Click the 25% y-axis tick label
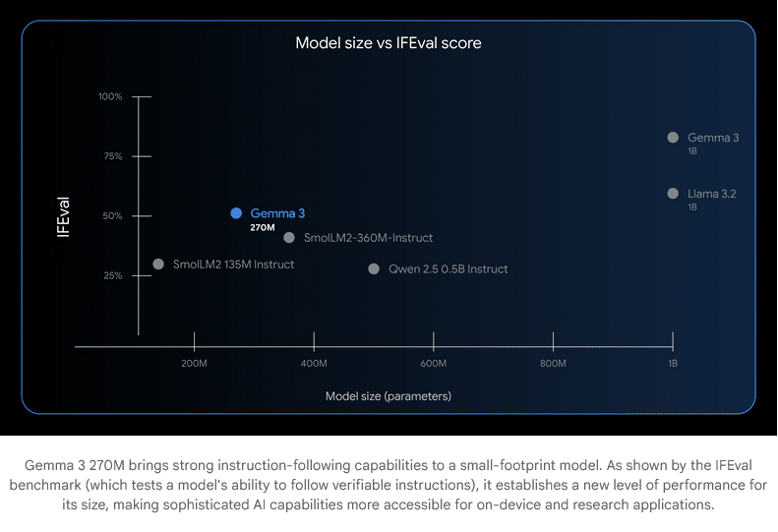778x532 pixels. pos(112,275)
